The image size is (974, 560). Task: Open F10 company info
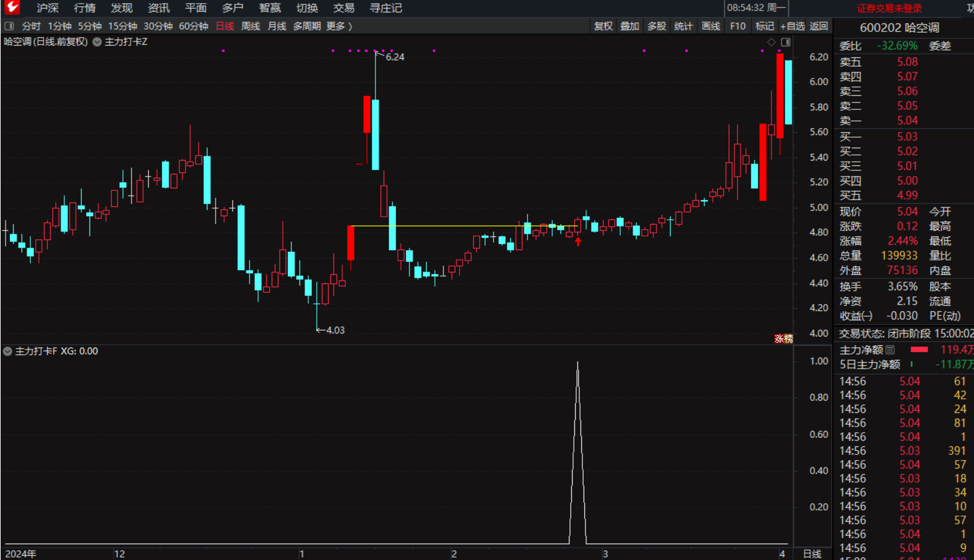coord(737,26)
